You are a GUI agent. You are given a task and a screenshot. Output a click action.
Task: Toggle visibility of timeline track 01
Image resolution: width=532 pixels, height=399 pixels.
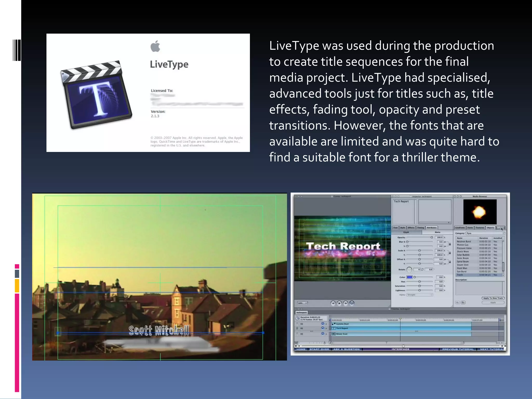322,324
